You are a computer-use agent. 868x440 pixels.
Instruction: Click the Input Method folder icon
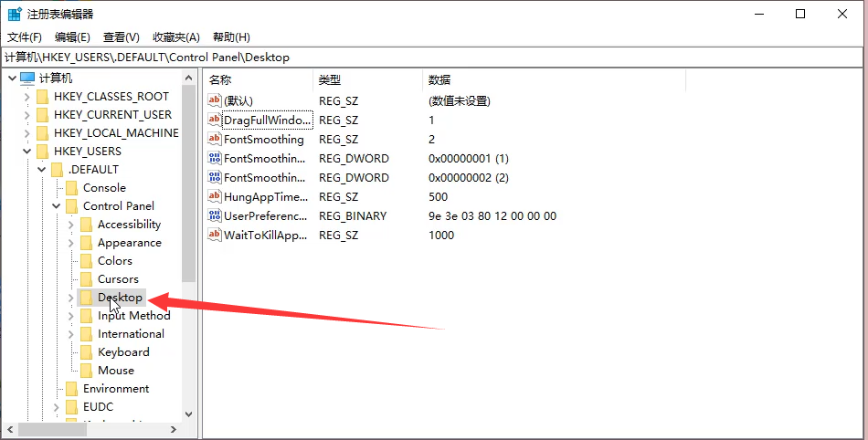[x=86, y=316]
